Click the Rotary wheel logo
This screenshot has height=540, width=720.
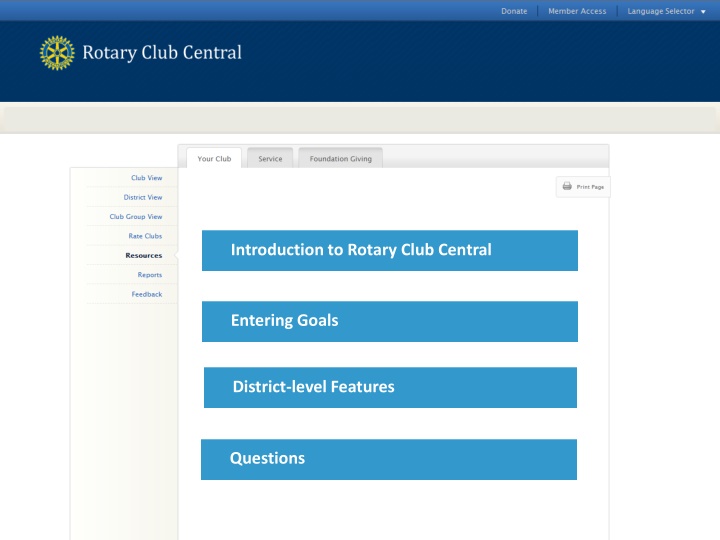point(57,53)
